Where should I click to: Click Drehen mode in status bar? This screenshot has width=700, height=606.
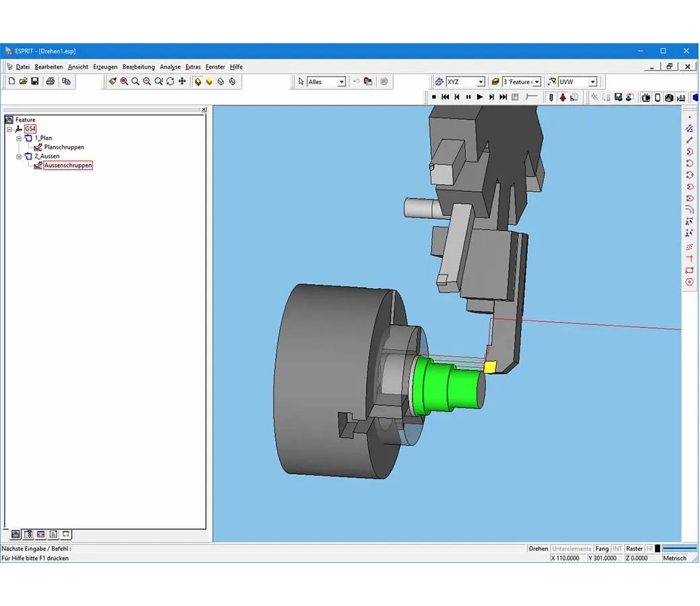538,549
